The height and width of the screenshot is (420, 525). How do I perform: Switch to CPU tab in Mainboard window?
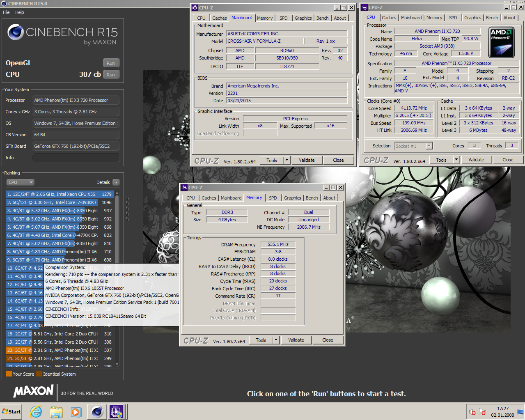coord(201,18)
